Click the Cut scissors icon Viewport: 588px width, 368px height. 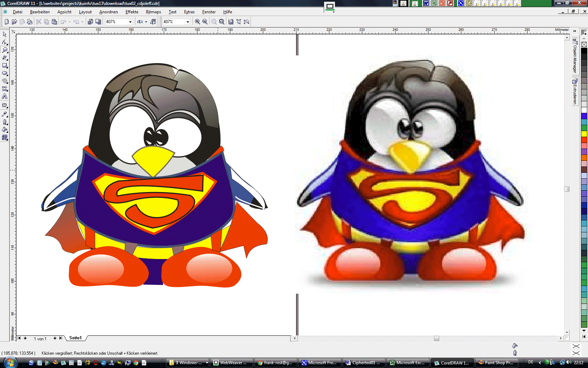[38, 22]
